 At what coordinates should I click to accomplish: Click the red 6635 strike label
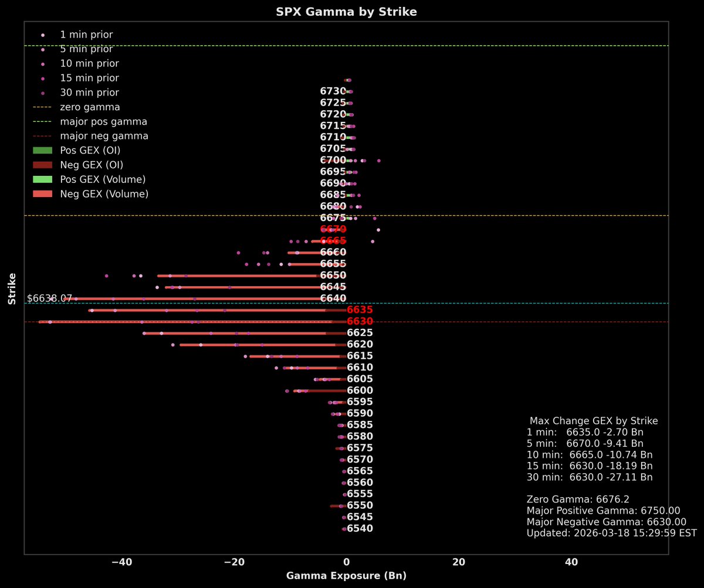[360, 310]
